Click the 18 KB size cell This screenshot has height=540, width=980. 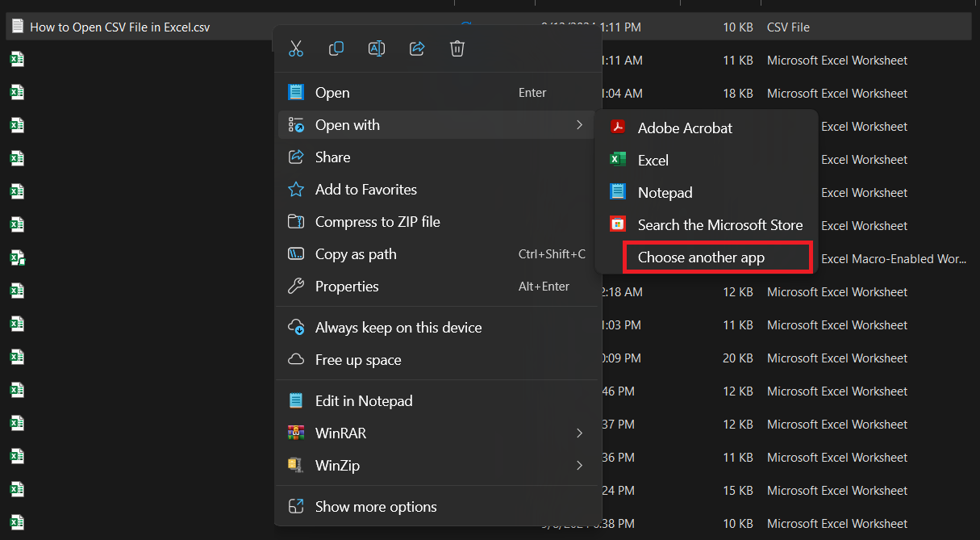point(738,94)
